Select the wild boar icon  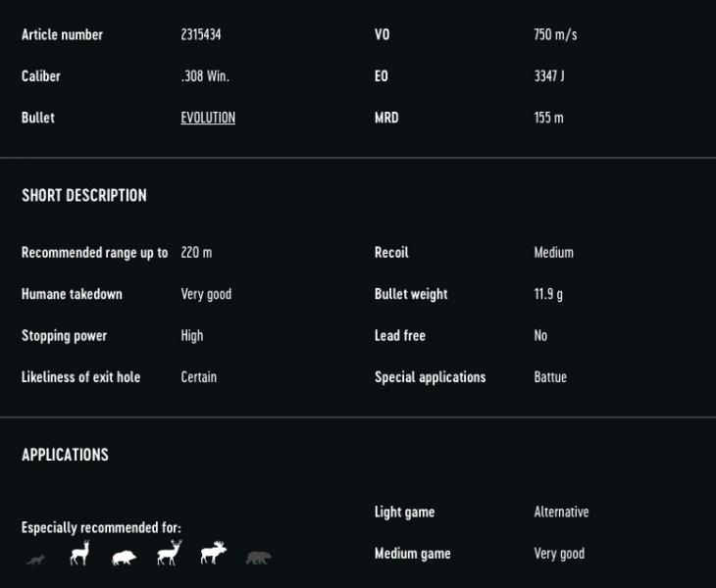125,558
